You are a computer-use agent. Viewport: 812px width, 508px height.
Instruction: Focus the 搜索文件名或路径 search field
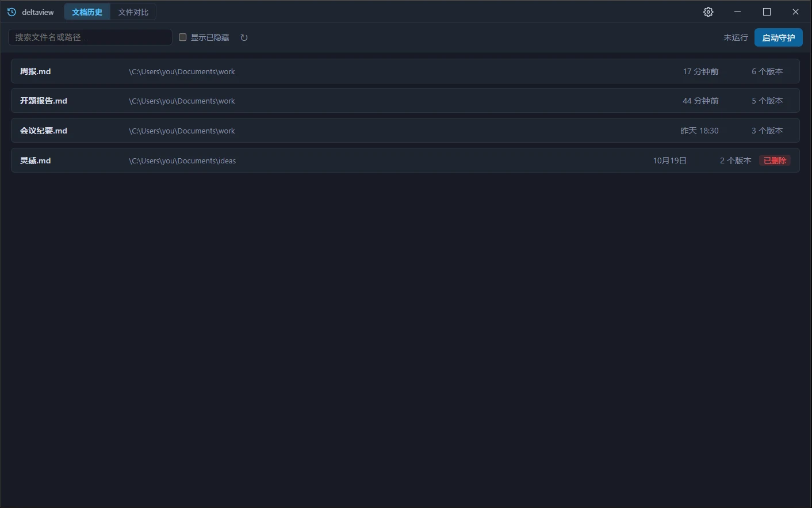click(x=90, y=37)
